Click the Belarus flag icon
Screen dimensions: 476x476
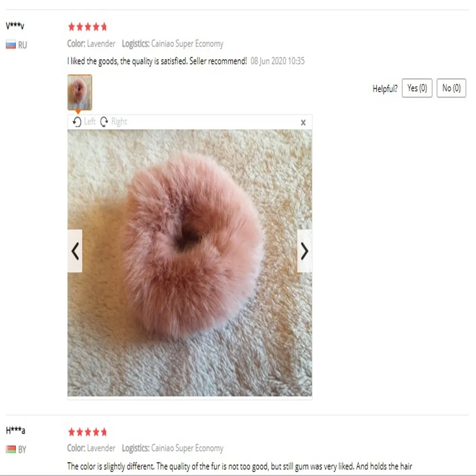11,449
